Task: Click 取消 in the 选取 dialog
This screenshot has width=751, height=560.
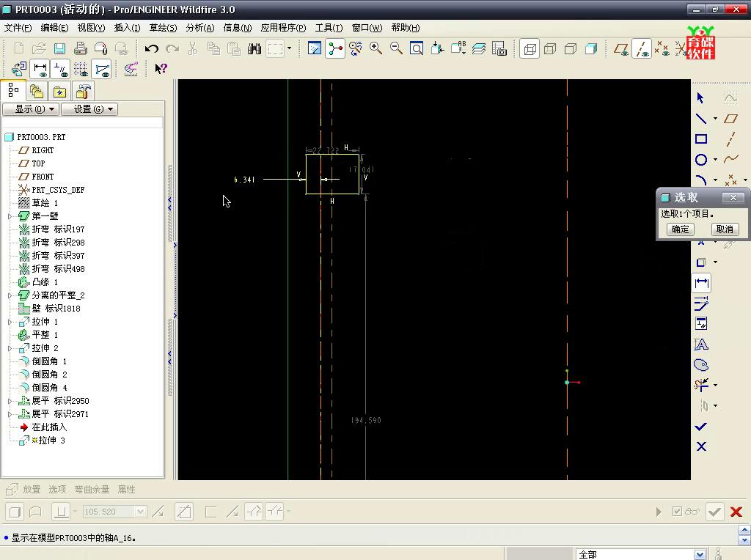Action: pos(724,229)
